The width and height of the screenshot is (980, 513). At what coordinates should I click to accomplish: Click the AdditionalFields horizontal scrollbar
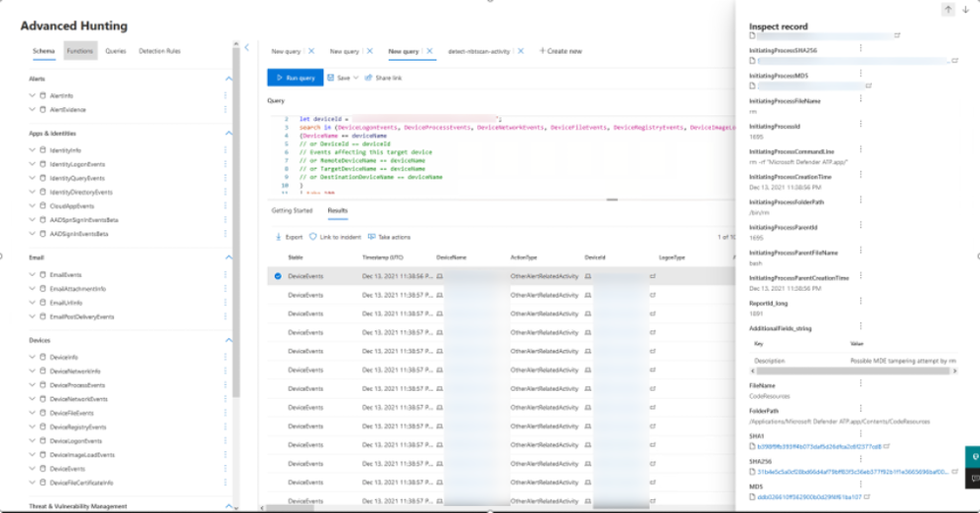pyautogui.click(x=852, y=370)
